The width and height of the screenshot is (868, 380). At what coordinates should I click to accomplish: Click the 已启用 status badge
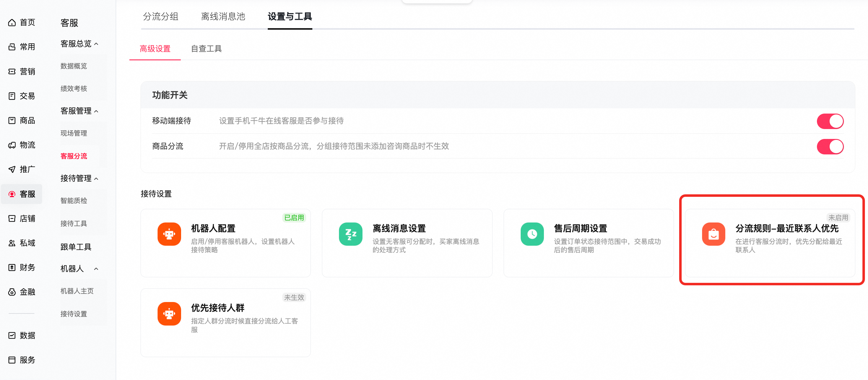tap(294, 218)
